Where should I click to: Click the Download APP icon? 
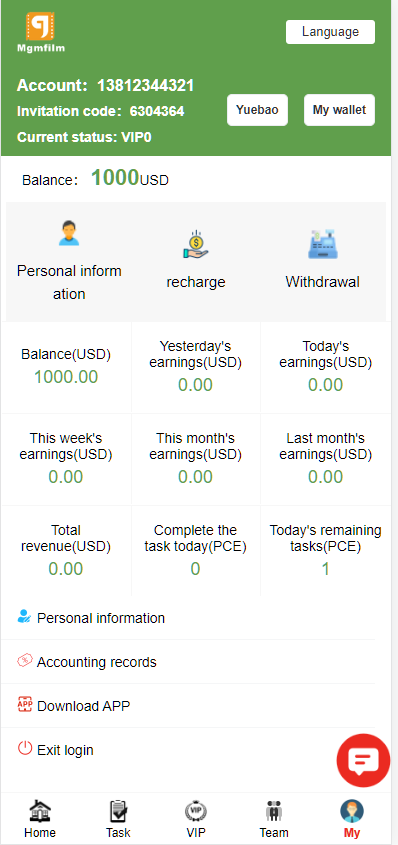(x=25, y=704)
